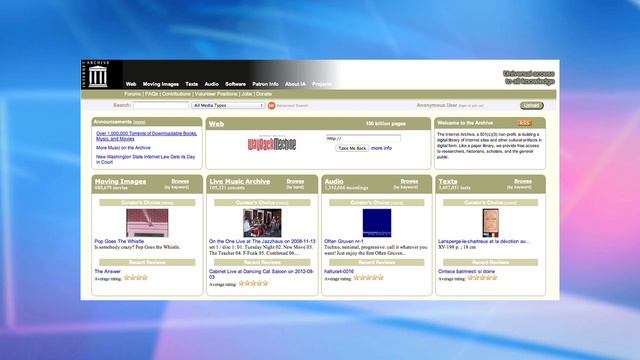Viewport: 640px width, 360px height.
Task: Click the Advanced Search link
Action: (292, 106)
